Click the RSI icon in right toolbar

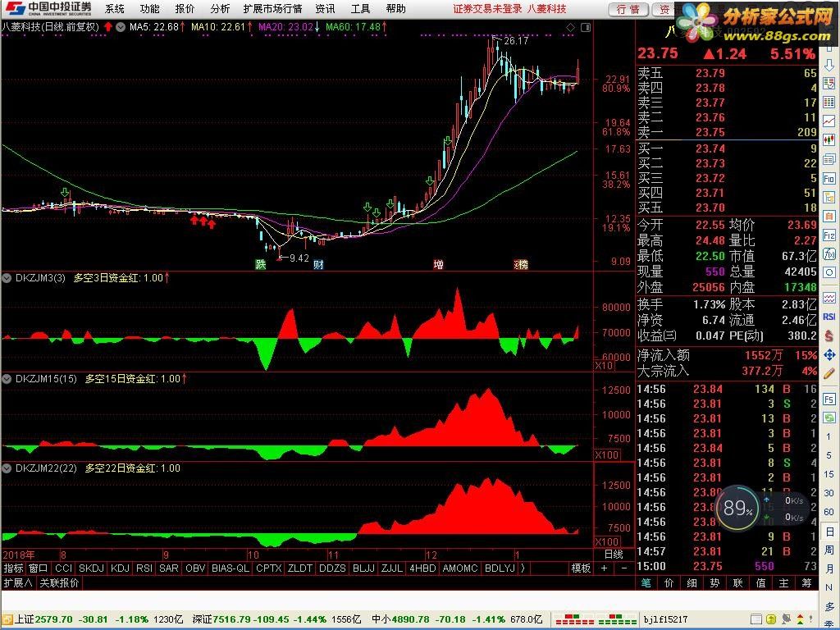coord(829,317)
